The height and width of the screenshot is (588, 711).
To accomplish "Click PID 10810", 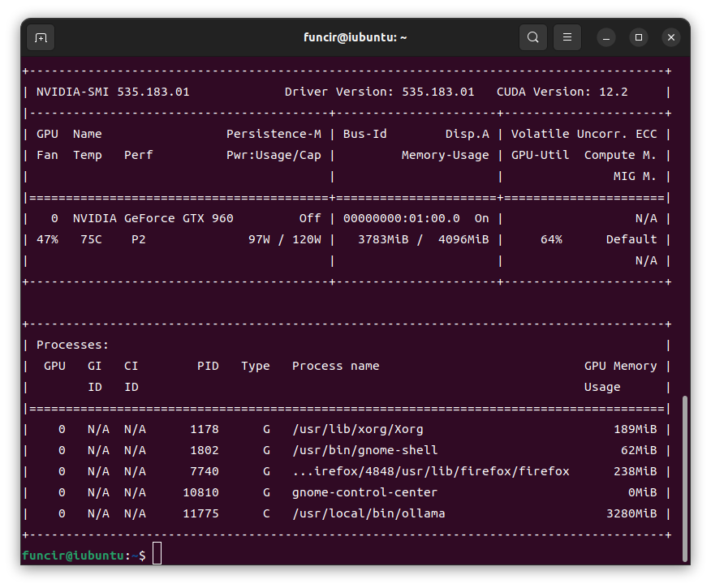I will pyautogui.click(x=200, y=492).
